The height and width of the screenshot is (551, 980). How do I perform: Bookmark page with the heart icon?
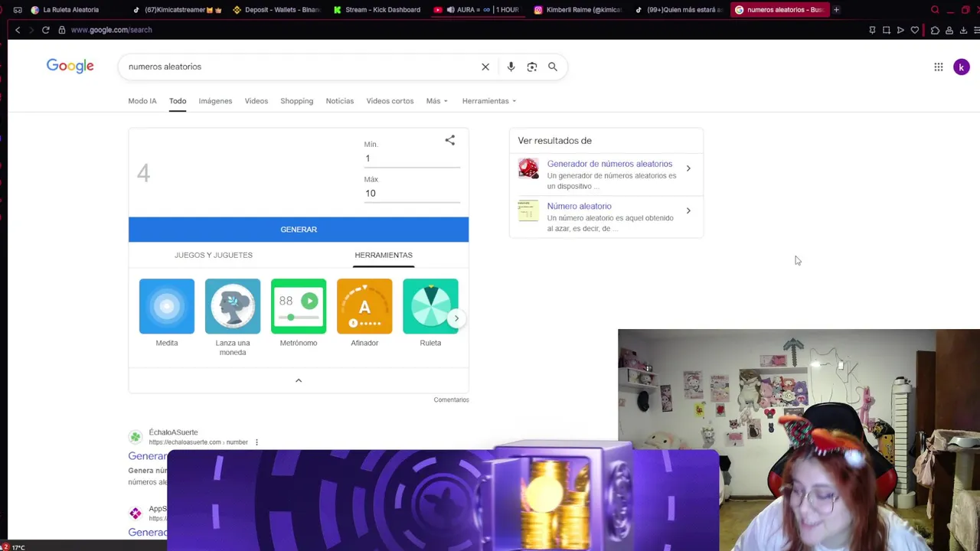click(x=915, y=30)
